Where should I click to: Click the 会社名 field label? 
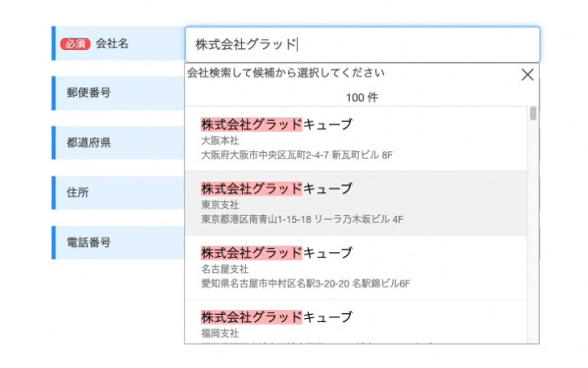pyautogui.click(x=112, y=43)
